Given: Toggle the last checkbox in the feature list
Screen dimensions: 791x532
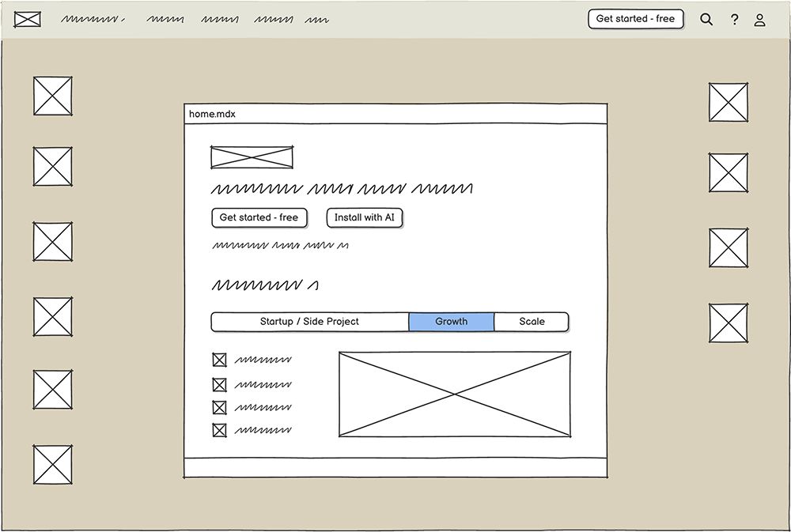Looking at the screenshot, I should pyautogui.click(x=219, y=431).
